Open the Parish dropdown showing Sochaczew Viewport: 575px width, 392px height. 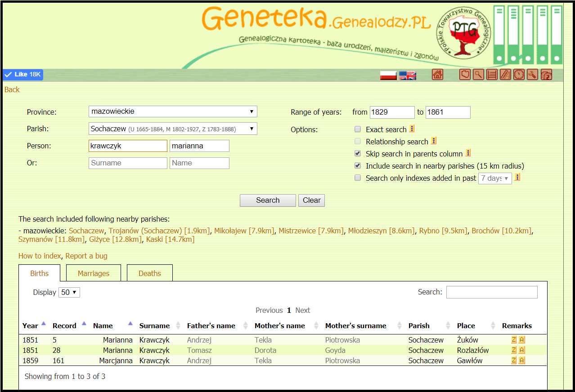coord(173,128)
